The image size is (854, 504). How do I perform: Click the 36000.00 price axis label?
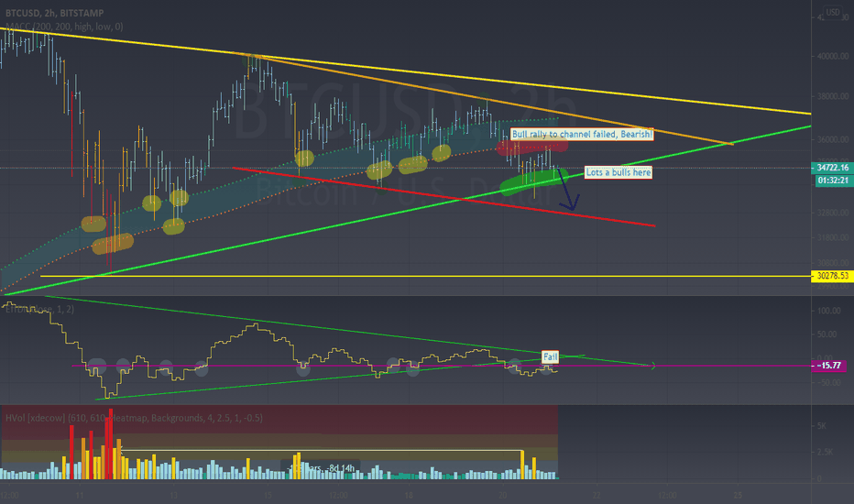click(832, 139)
